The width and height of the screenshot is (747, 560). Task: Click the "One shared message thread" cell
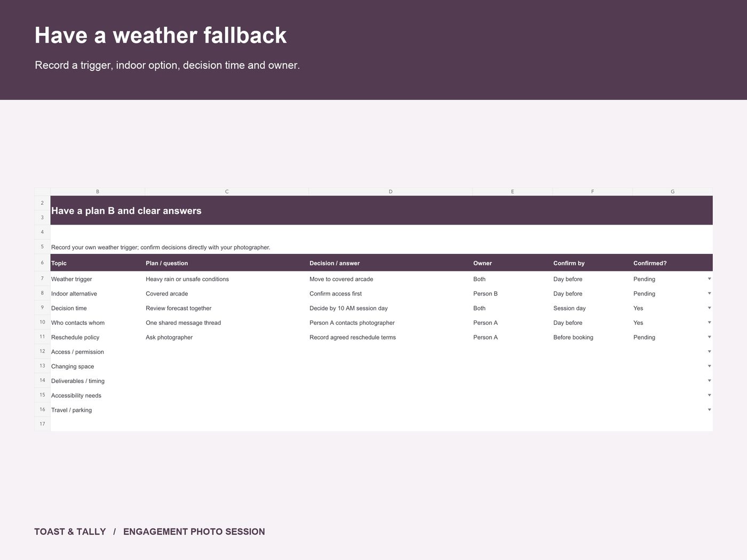[227, 323]
